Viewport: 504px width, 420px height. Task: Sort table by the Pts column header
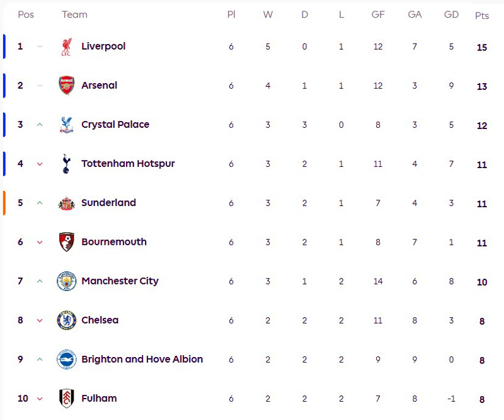click(x=482, y=15)
